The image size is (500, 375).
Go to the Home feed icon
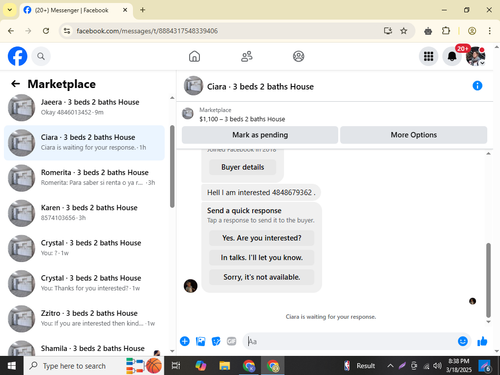(194, 56)
